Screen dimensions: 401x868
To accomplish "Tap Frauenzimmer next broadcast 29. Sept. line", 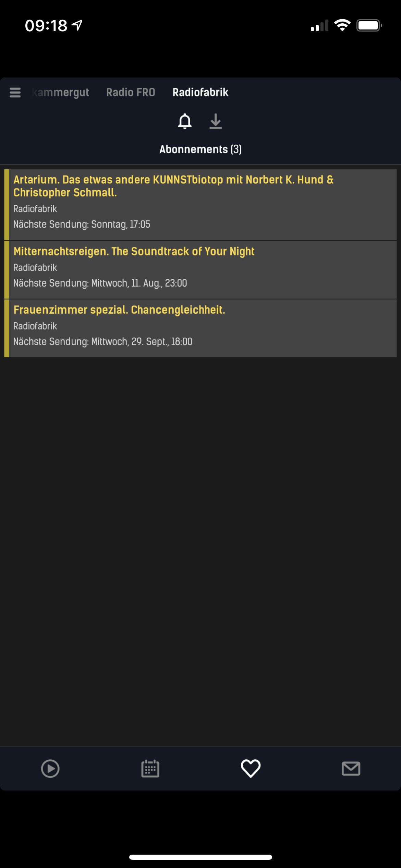I will (x=103, y=342).
